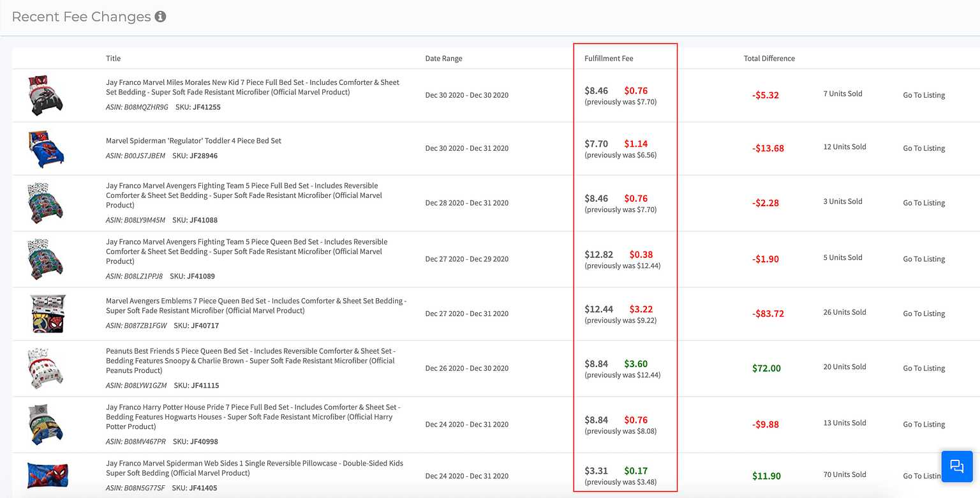The height and width of the screenshot is (498, 980).
Task: Click the Date Range column header
Action: click(443, 58)
